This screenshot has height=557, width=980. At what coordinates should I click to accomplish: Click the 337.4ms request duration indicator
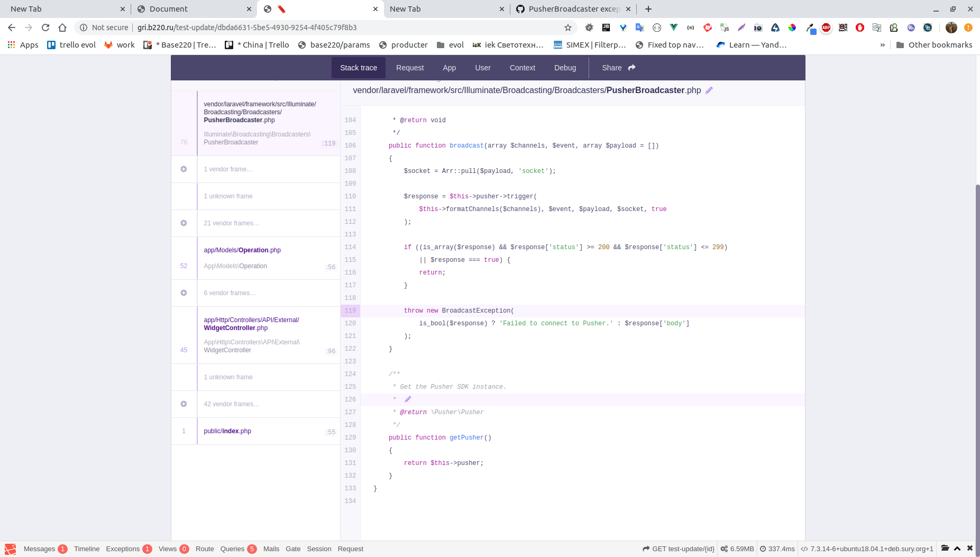click(777, 549)
